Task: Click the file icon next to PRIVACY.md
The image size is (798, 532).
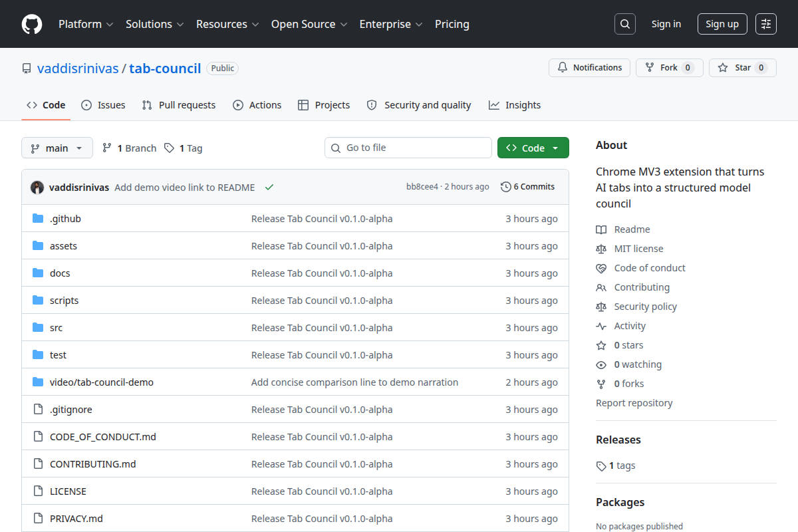Action: pyautogui.click(x=38, y=519)
